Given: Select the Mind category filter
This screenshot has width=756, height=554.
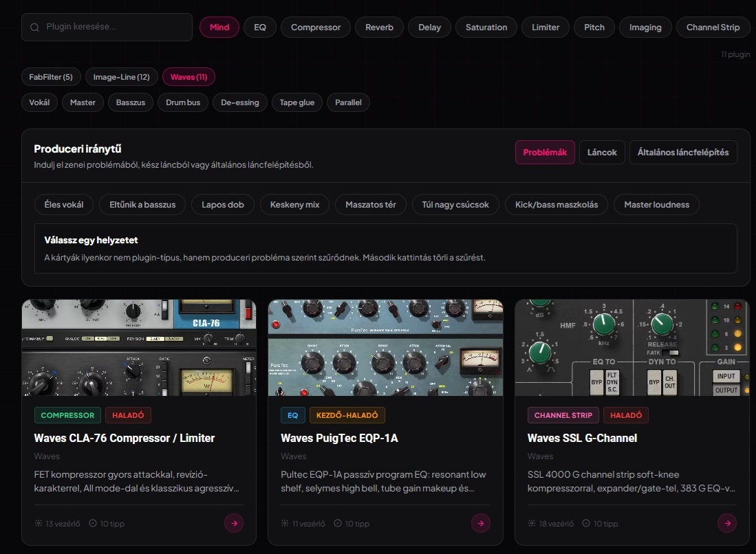Looking at the screenshot, I should (x=219, y=27).
